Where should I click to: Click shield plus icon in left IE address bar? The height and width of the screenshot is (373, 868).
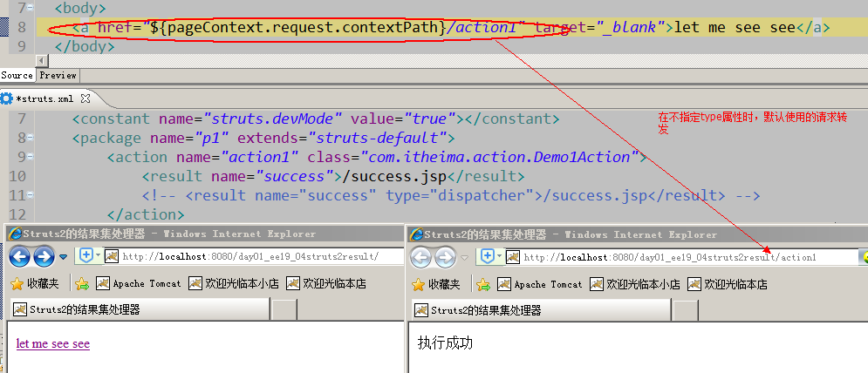[x=87, y=256]
